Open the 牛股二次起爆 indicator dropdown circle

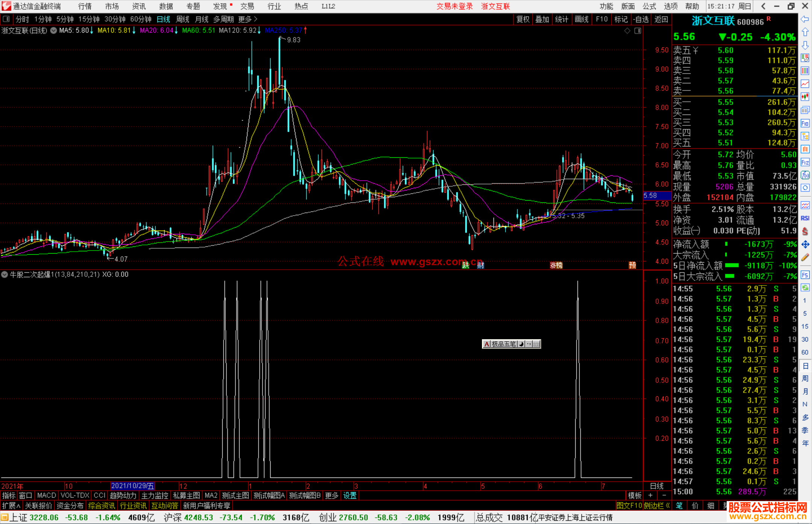click(5, 275)
